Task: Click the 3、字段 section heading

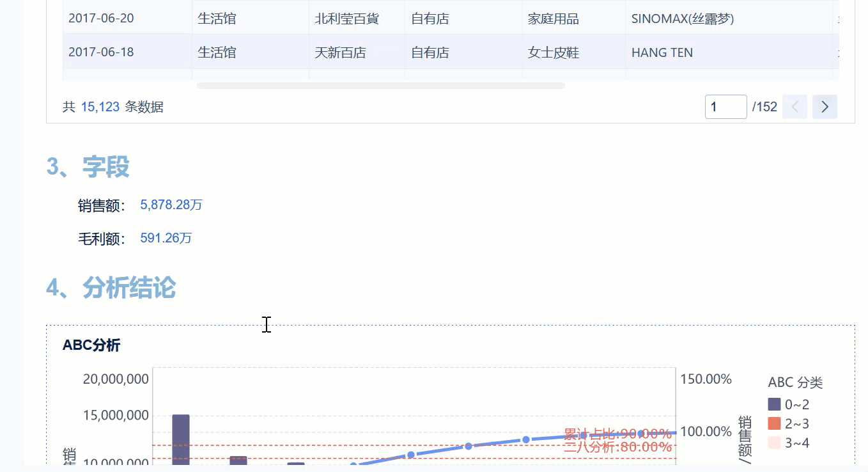Action: [88, 166]
